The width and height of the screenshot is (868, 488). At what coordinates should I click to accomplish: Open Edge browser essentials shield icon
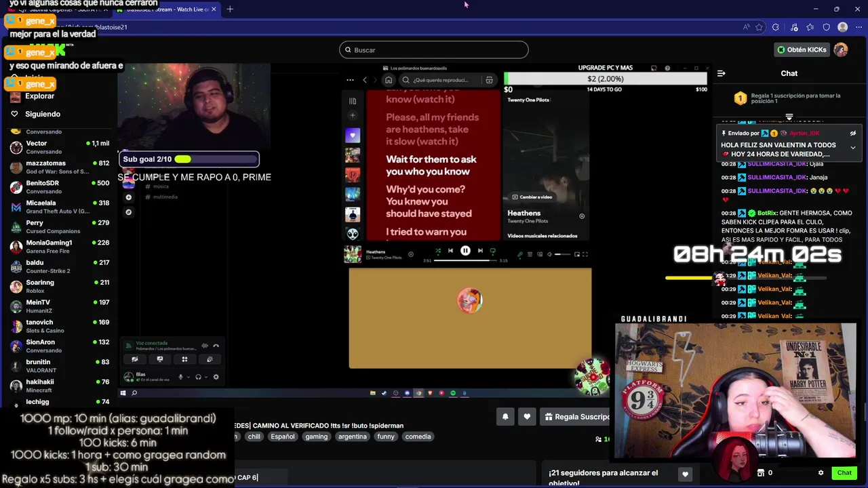827,27
